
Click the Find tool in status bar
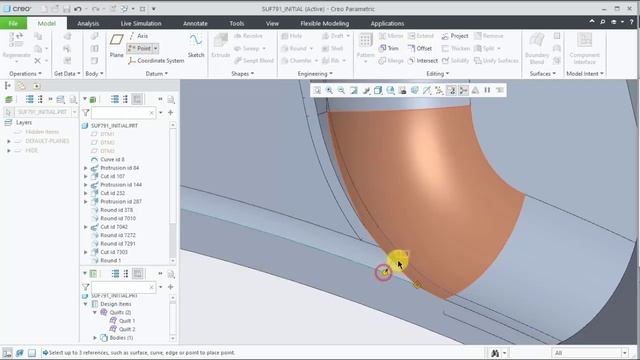point(495,353)
